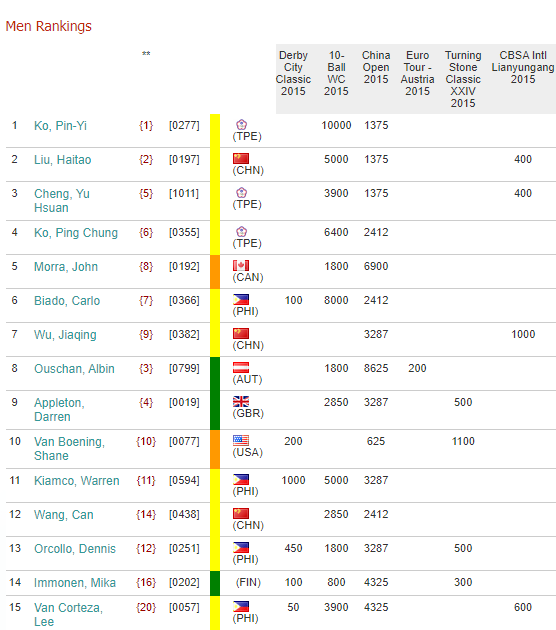Select the 10-Ball WC 2015 column header
The image size is (556, 630).
[336, 73]
